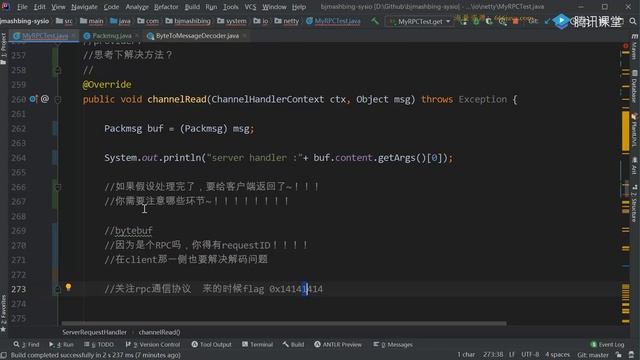
Task: Open the Git: master branch popup
Action: [593, 355]
